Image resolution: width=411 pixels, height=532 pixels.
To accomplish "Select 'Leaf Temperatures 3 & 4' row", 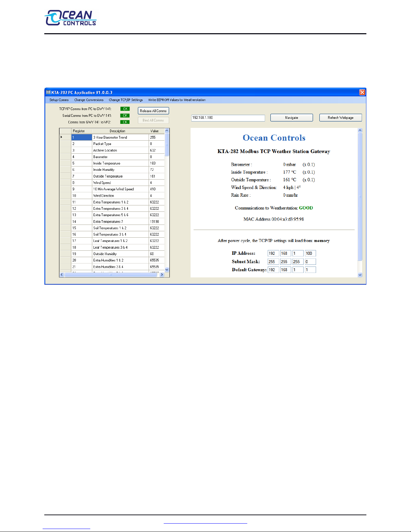I will click(112, 247).
